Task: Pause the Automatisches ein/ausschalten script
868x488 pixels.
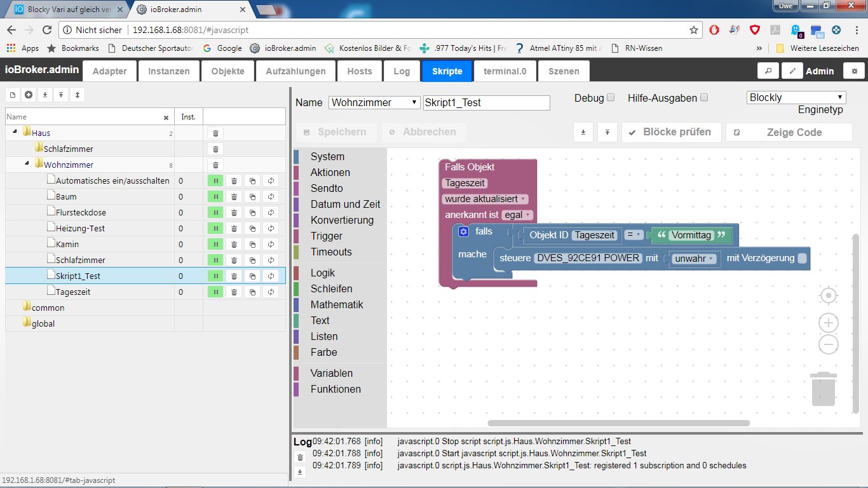Action: 215,181
